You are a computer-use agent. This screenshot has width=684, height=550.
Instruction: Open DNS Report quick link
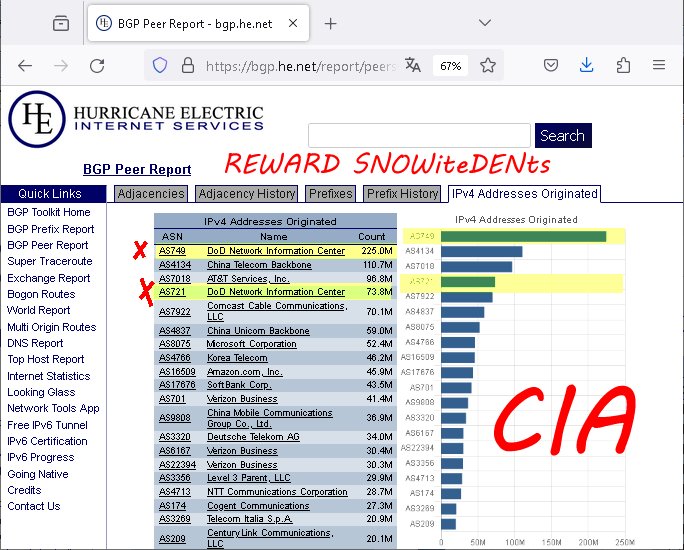coord(35,343)
